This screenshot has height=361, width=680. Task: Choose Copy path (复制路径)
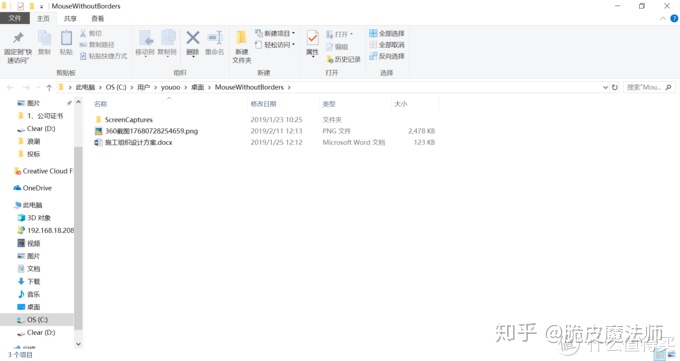click(x=97, y=45)
